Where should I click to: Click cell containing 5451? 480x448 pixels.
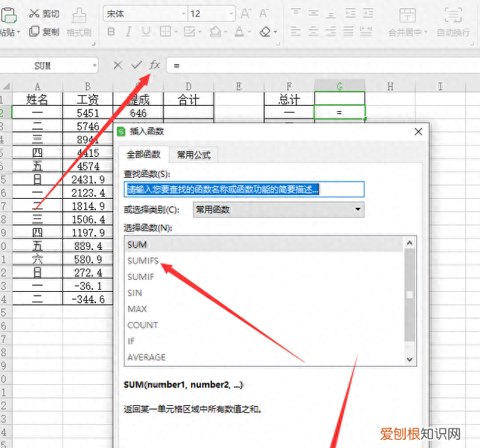pyautogui.click(x=88, y=113)
